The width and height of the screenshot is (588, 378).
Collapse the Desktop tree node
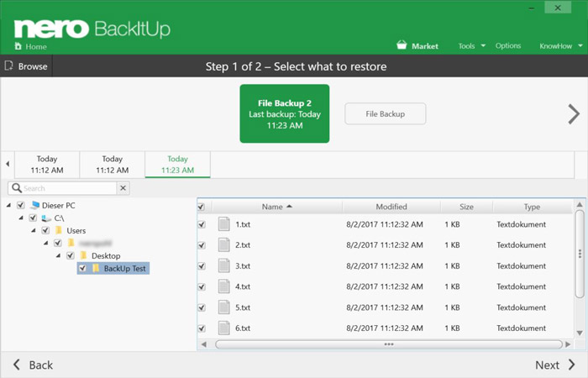(x=58, y=255)
